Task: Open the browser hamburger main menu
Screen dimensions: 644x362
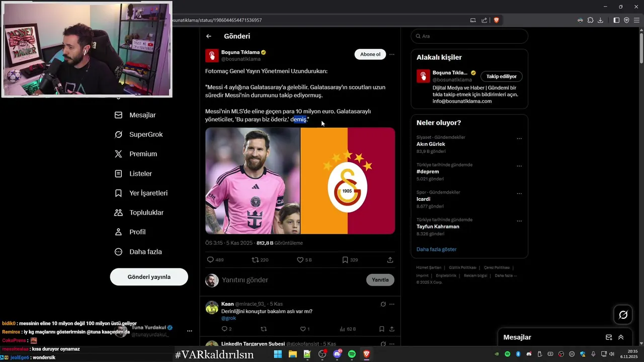Action: point(636,20)
